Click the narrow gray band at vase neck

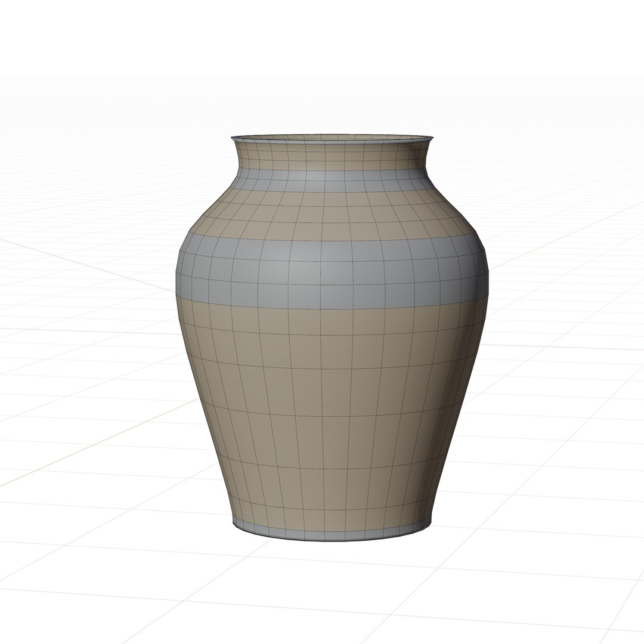click(x=332, y=179)
